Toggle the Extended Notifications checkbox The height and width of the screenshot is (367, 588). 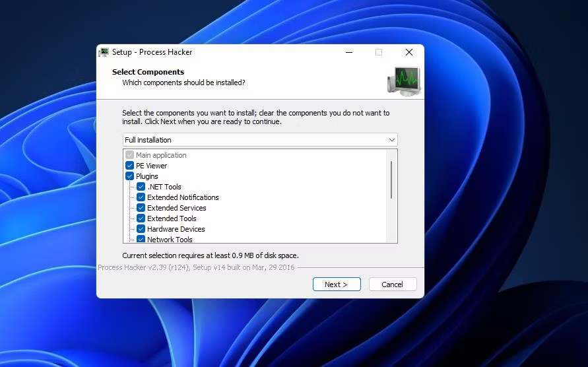tap(141, 197)
